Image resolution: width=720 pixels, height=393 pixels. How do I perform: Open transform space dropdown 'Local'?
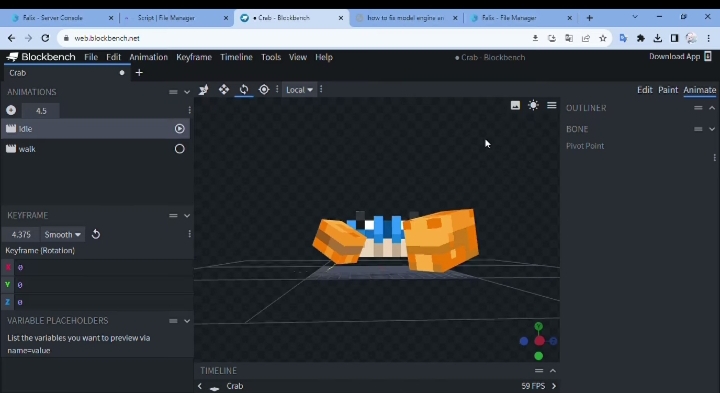tap(299, 90)
